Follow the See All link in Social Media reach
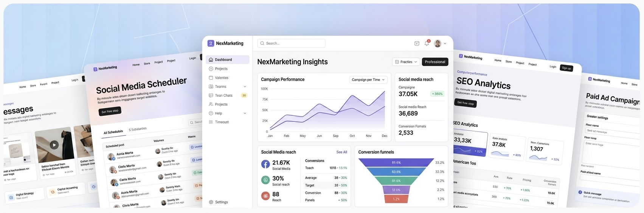 pyautogui.click(x=341, y=152)
